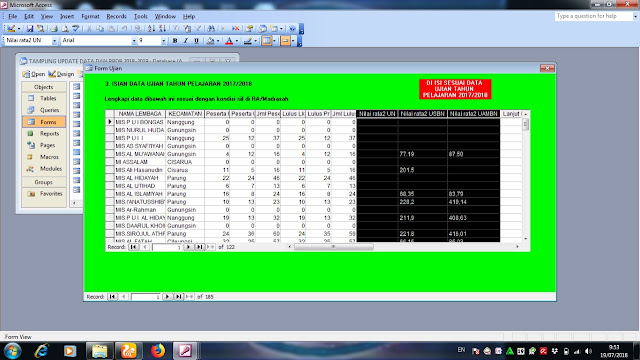Click the Print icon in the toolbar

point(53,29)
